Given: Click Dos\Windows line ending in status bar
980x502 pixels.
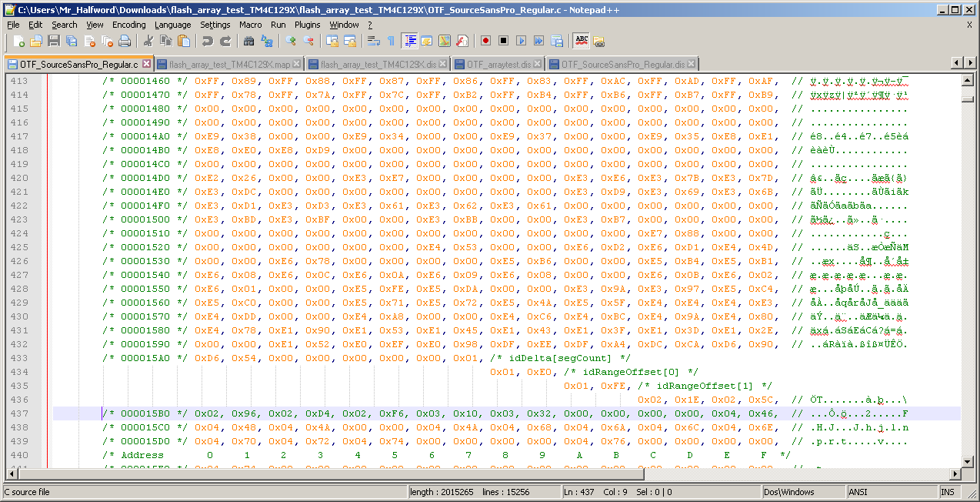Looking at the screenshot, I should point(788,492).
